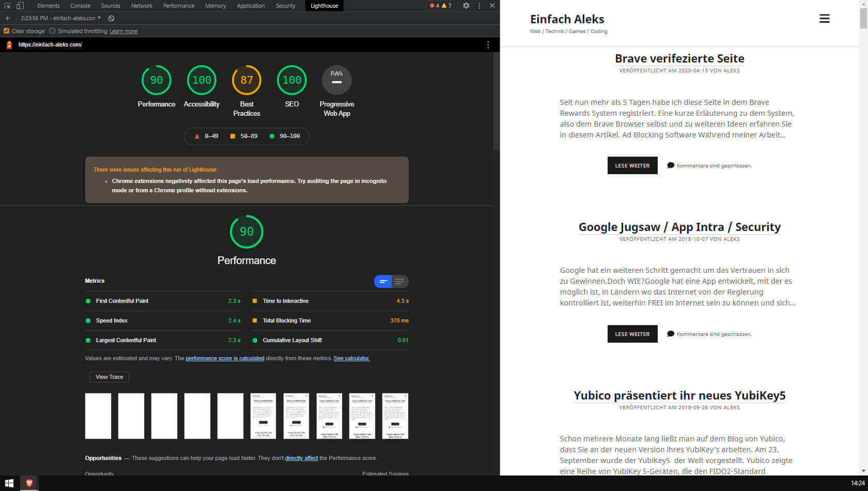Viewport: 868px width, 491px height.
Task: Switch metrics to expanded description view
Action: click(x=399, y=282)
